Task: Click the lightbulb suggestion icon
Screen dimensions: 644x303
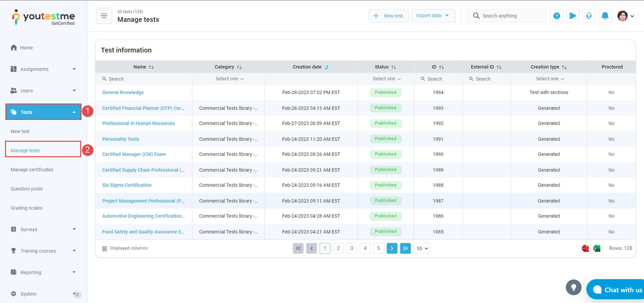Action: 573,287
